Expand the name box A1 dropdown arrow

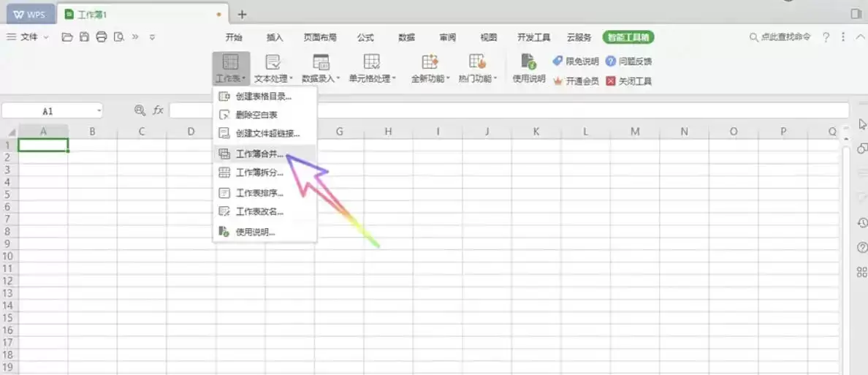[x=99, y=111]
